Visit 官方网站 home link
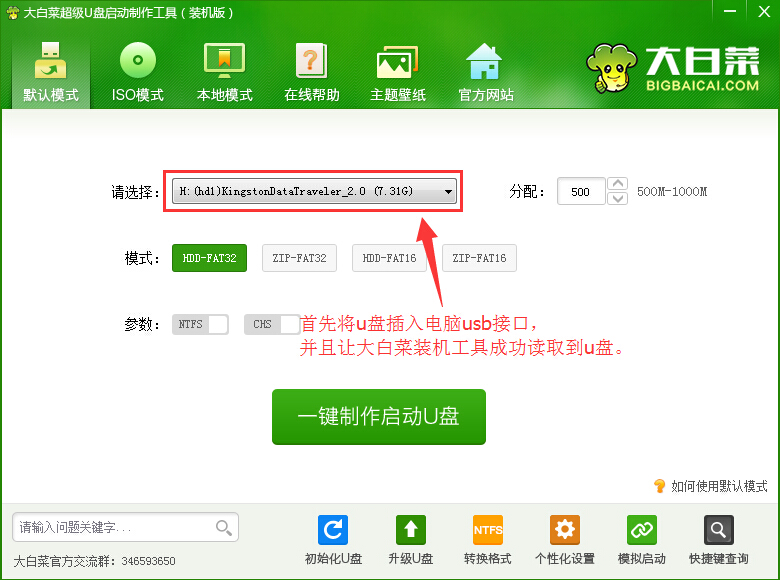The image size is (780, 580). (x=486, y=72)
